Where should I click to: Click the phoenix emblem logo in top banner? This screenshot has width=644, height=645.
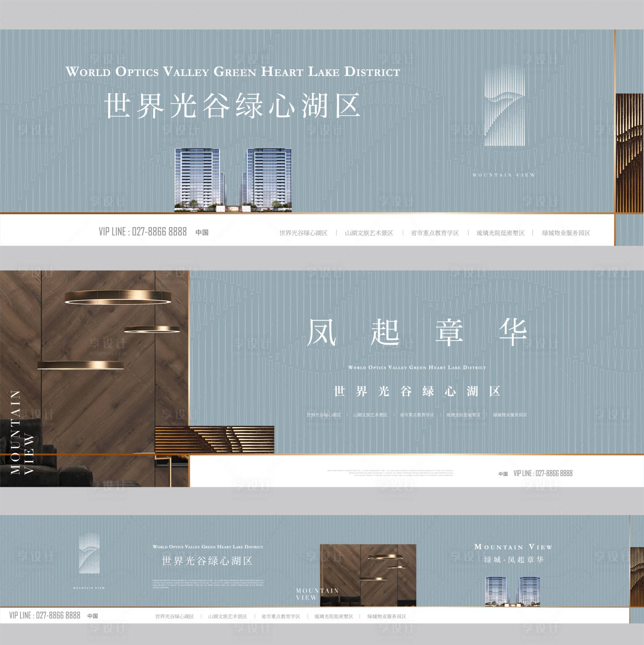click(x=505, y=107)
